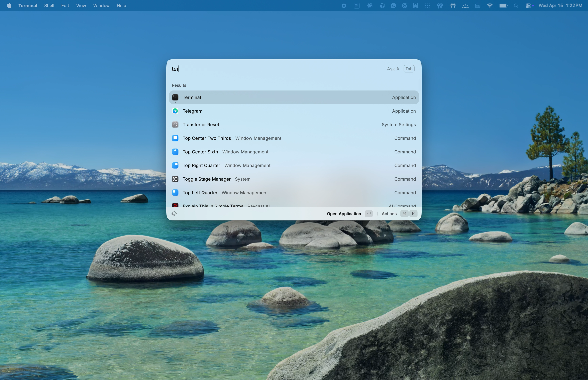Screen dimensions: 588x380
Task: Open the Terminal application result icon
Action: tap(175, 97)
